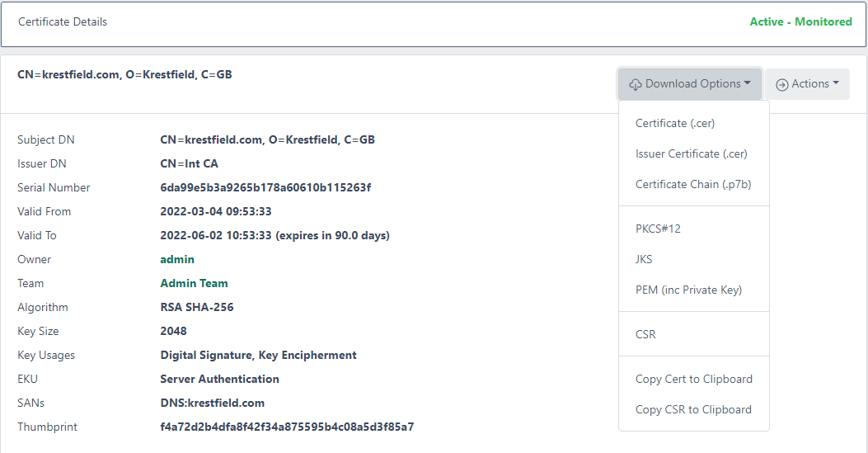
Task: Click the serial number value
Action: 265,187
